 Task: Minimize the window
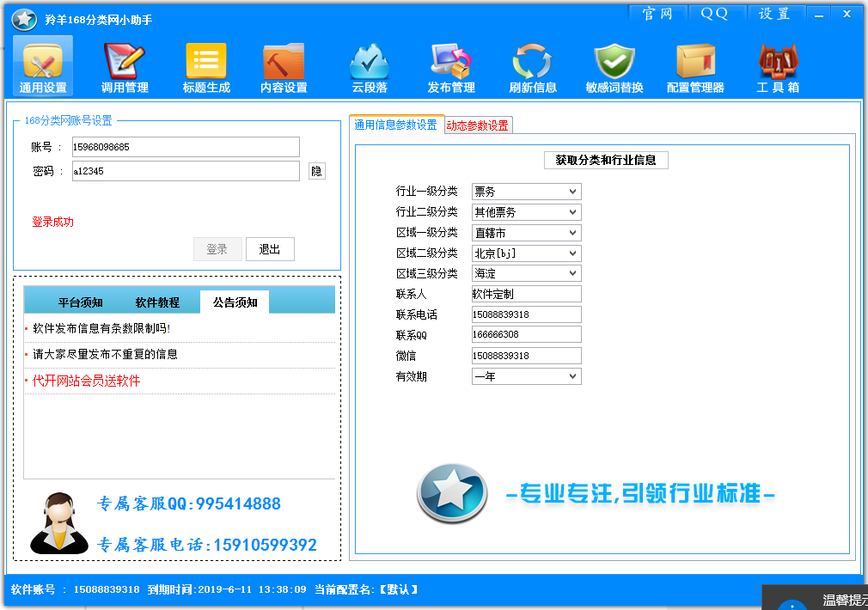819,13
